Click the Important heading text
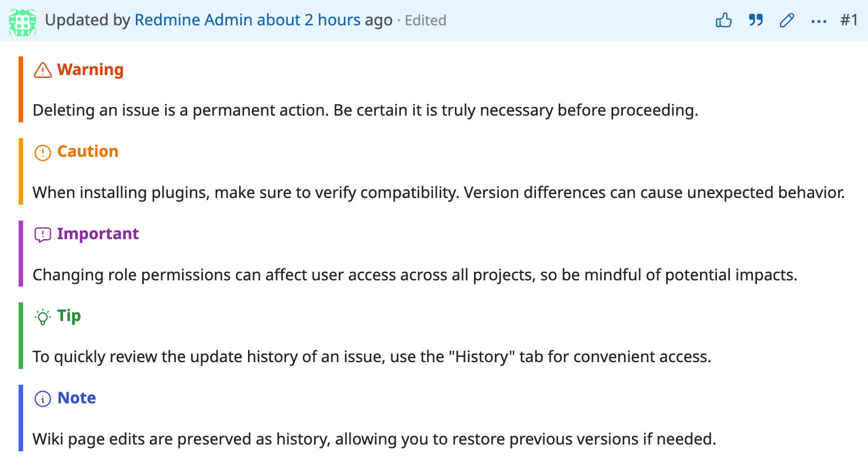The height and width of the screenshot is (475, 868). pyautogui.click(x=98, y=234)
